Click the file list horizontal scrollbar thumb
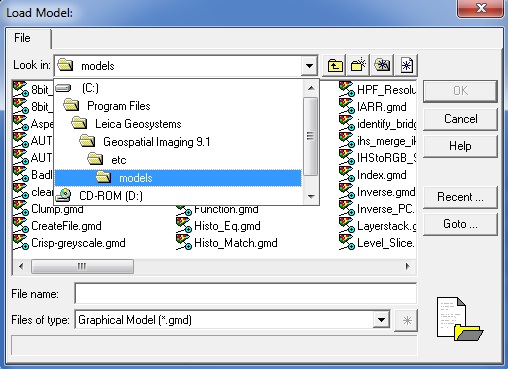Screen dimensions: 508x369 (x=82, y=266)
